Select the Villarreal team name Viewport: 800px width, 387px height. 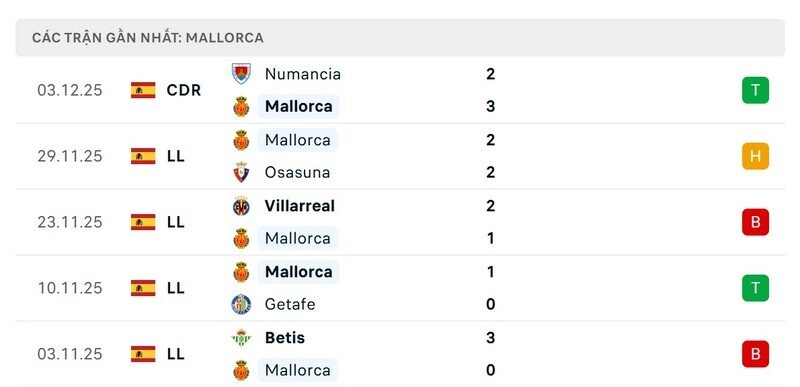[x=299, y=206]
